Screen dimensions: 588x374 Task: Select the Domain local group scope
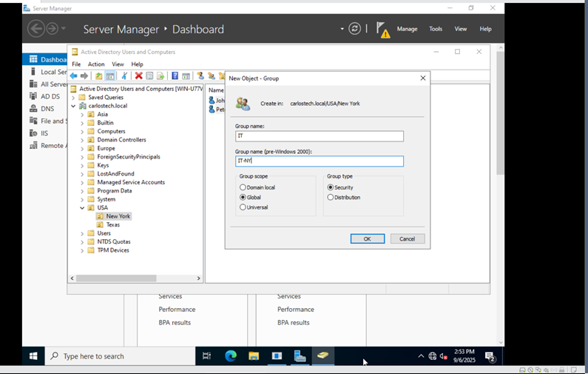click(x=243, y=188)
